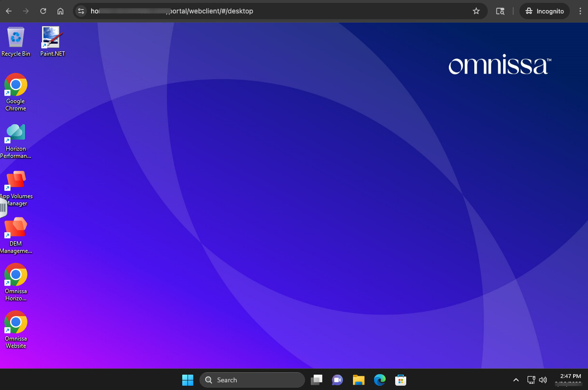Open the Omnissa Website shortcut
Screen dimensions: 588x390
click(x=16, y=323)
